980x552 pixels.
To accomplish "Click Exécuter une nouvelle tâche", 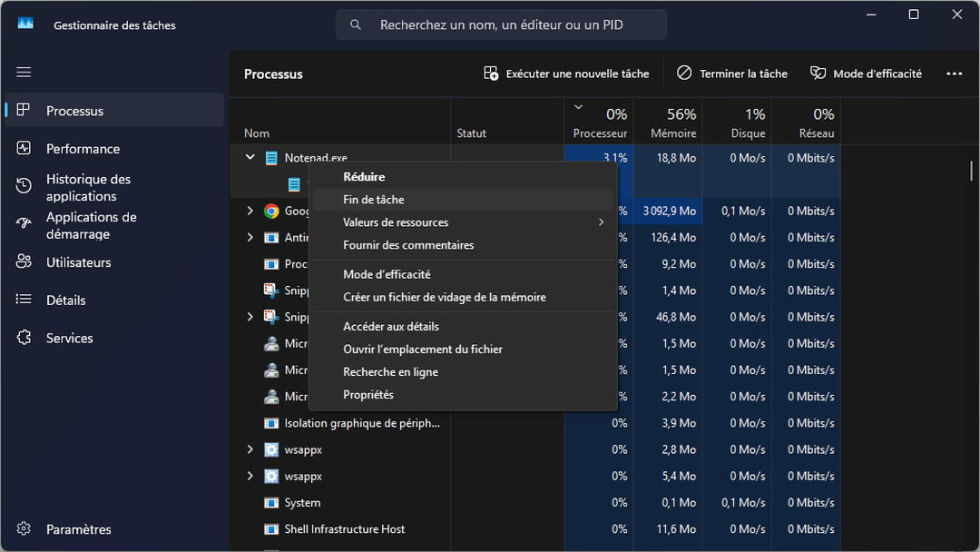I will [x=566, y=74].
